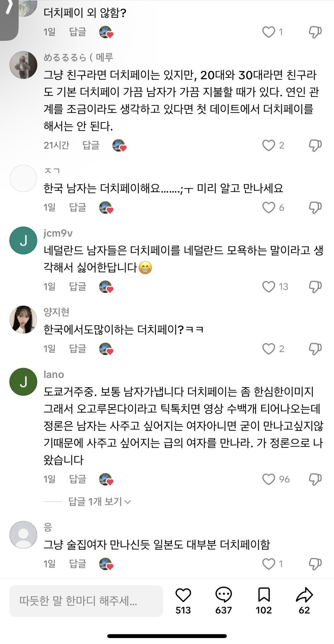This screenshot has width=334, height=644.
Task: Toggle heart on ㅈㄱ's comment with 6 likes
Action: pyautogui.click(x=269, y=207)
